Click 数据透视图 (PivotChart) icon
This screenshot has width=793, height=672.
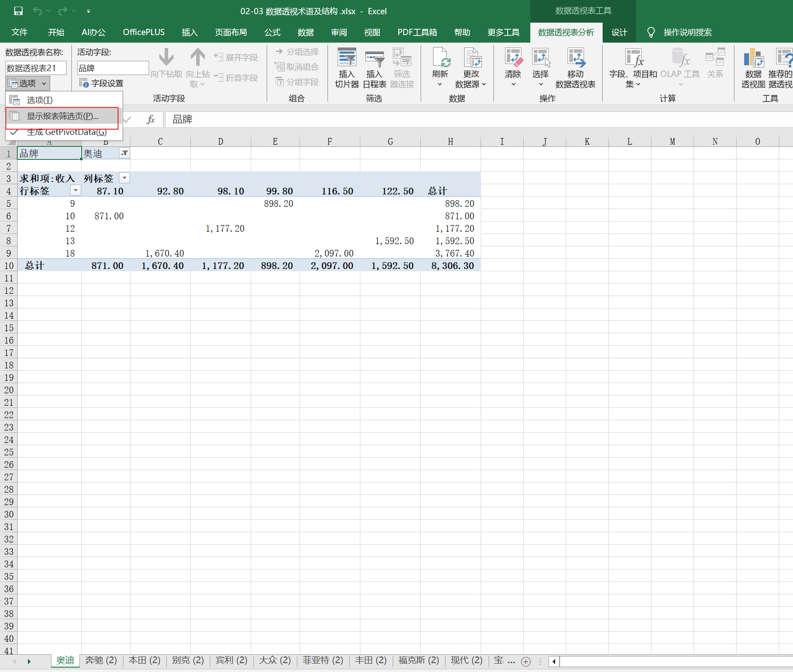click(754, 57)
